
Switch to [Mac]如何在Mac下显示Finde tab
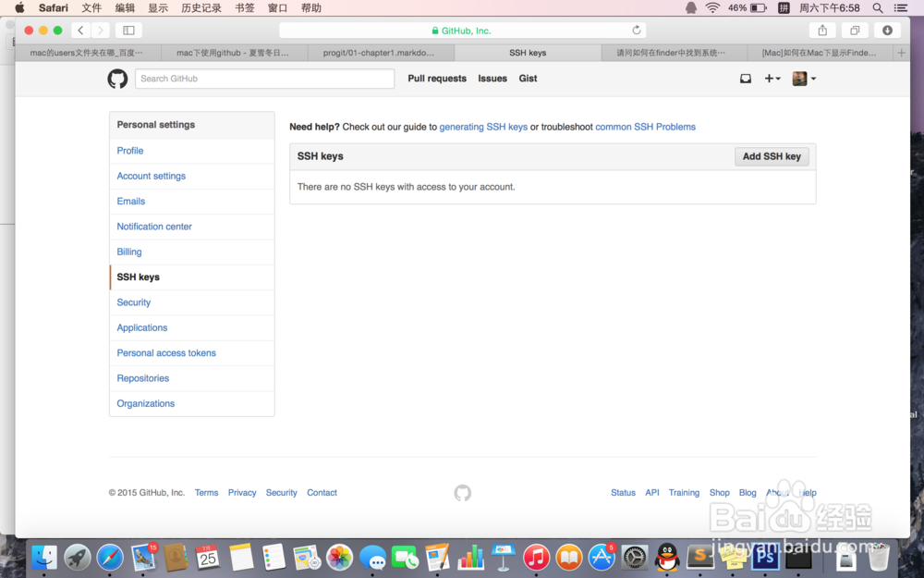[821, 53]
